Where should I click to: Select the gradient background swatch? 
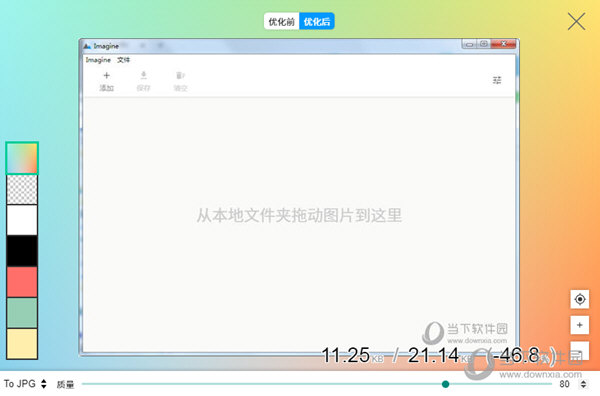[22, 158]
